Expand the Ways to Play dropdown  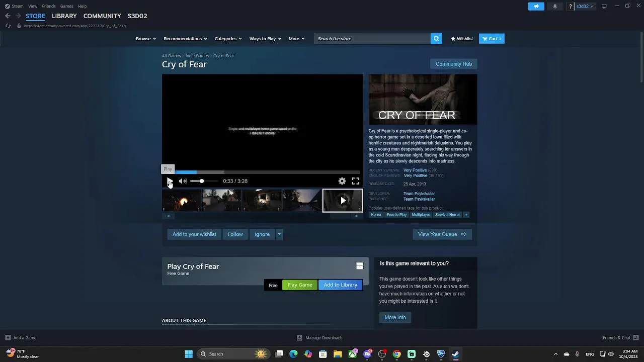pos(266,39)
